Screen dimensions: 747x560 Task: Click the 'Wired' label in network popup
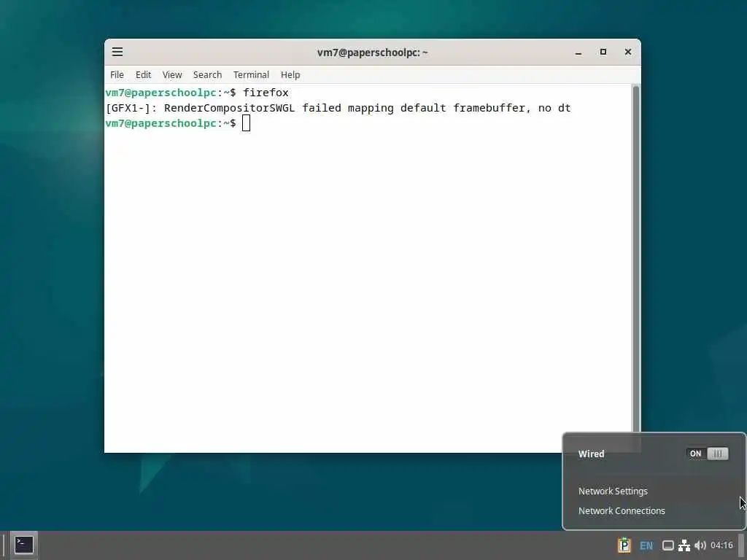point(591,454)
